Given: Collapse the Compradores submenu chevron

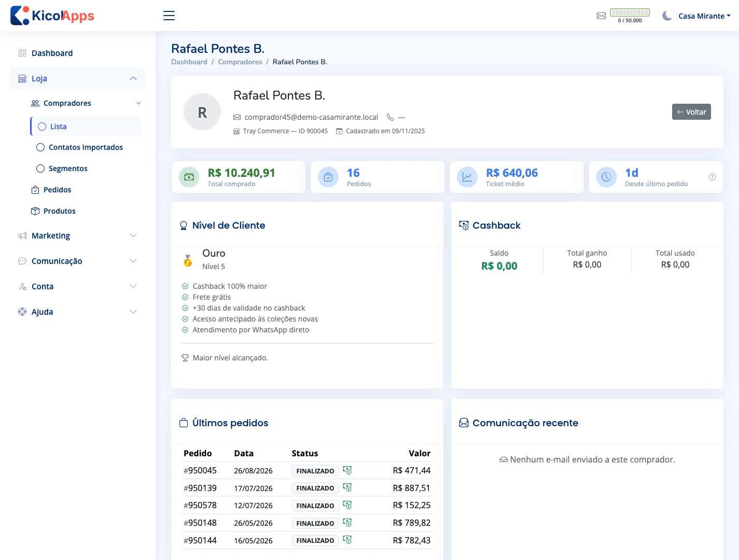Looking at the screenshot, I should (138, 103).
